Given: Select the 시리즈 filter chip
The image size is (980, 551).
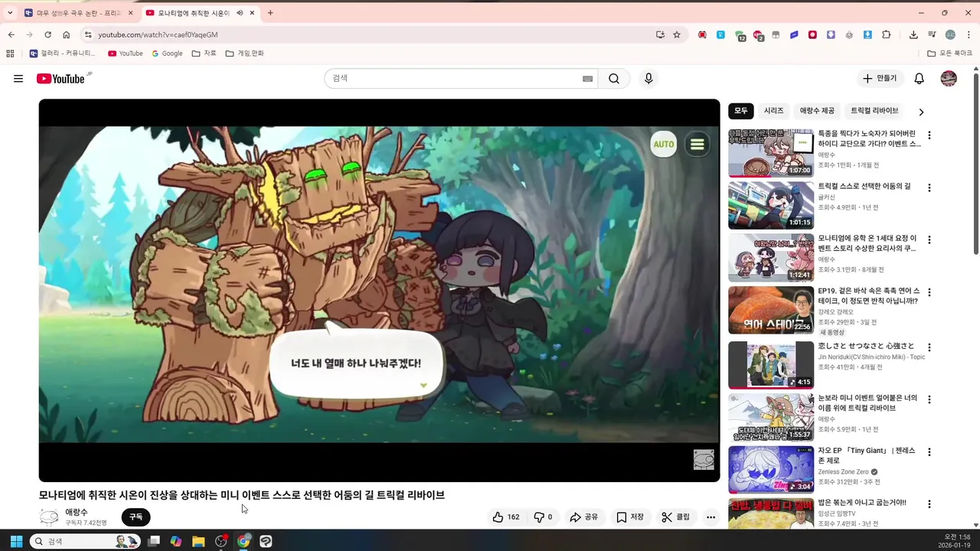Looking at the screenshot, I should pos(774,111).
